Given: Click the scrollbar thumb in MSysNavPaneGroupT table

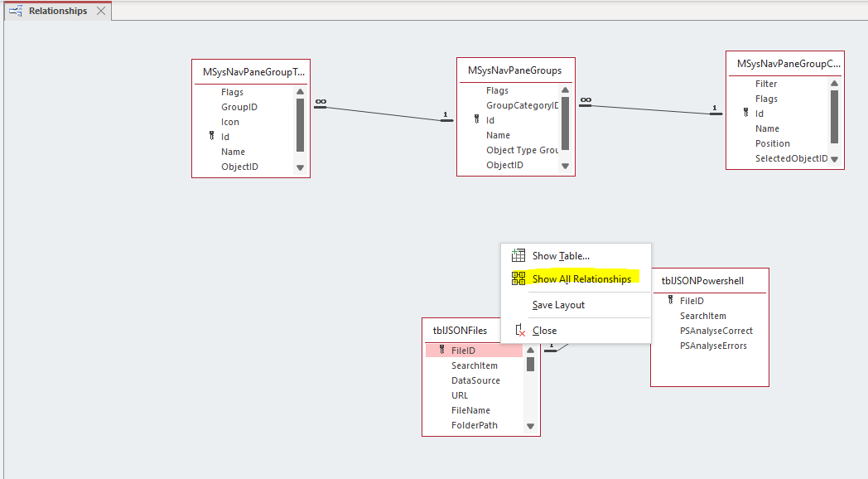Looking at the screenshot, I should [300, 124].
